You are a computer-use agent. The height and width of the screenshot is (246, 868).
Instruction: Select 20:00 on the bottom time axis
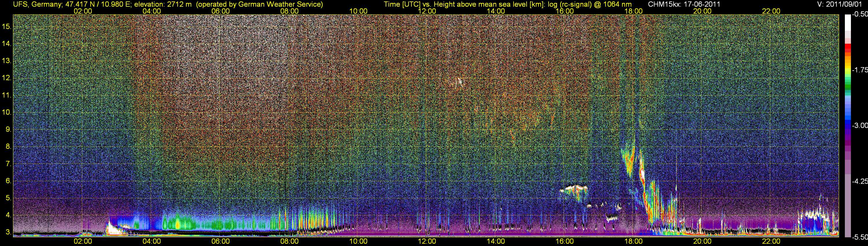point(702,241)
